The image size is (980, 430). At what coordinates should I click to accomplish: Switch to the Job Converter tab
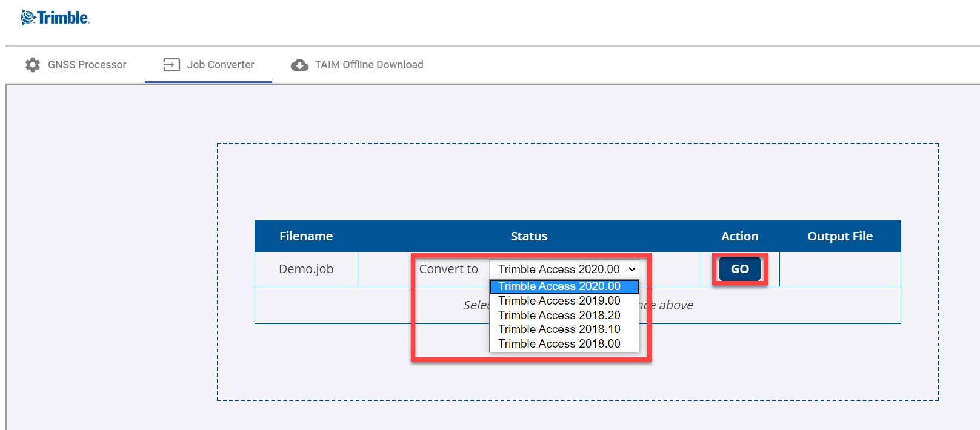(208, 65)
